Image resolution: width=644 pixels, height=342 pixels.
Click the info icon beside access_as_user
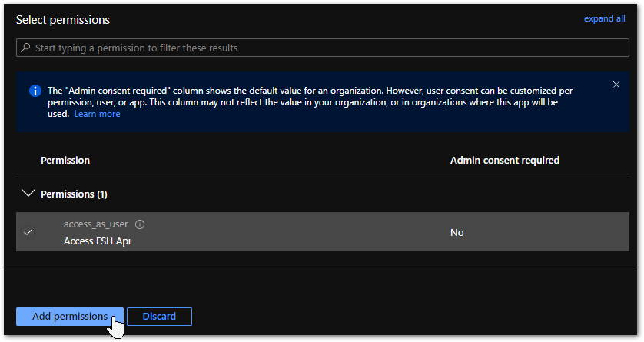click(140, 224)
